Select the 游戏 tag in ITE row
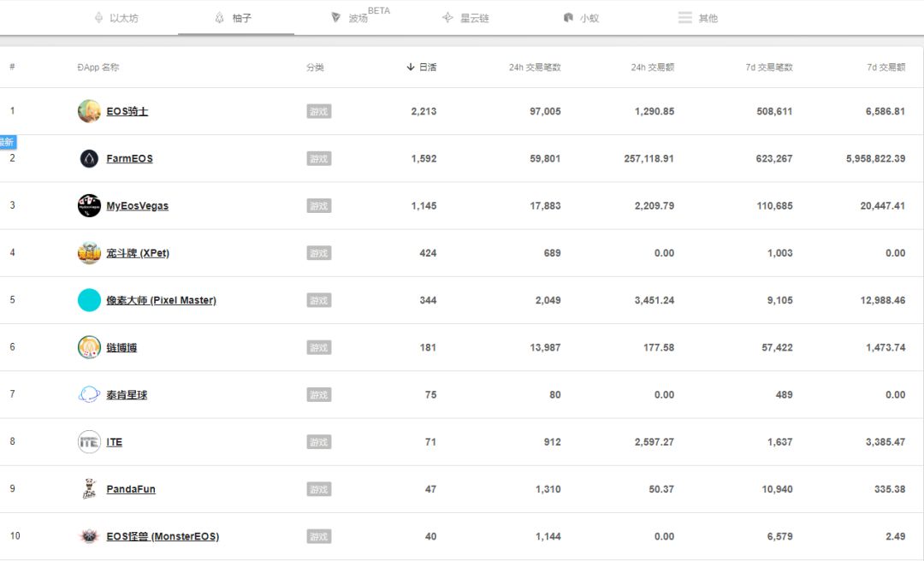The width and height of the screenshot is (924, 561). [319, 442]
